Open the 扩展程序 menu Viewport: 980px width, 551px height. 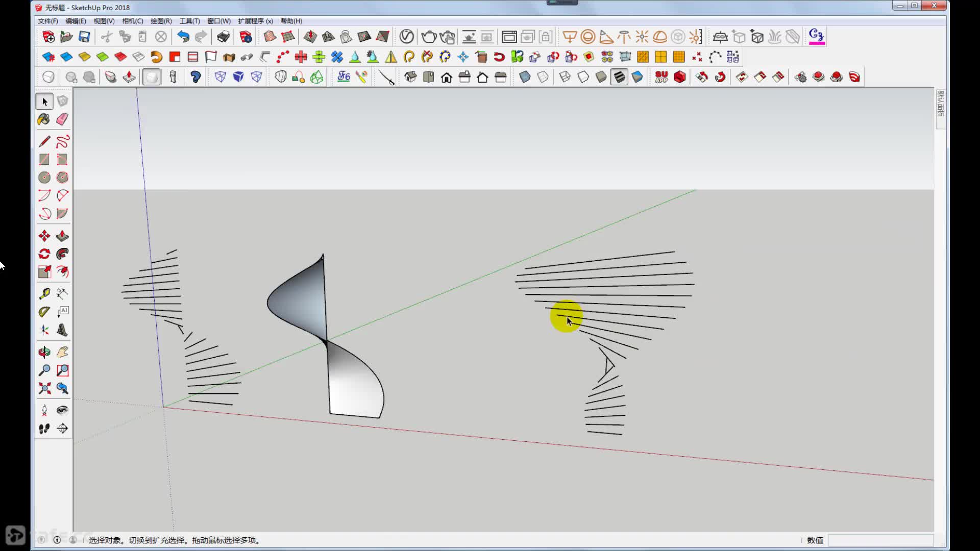[255, 21]
